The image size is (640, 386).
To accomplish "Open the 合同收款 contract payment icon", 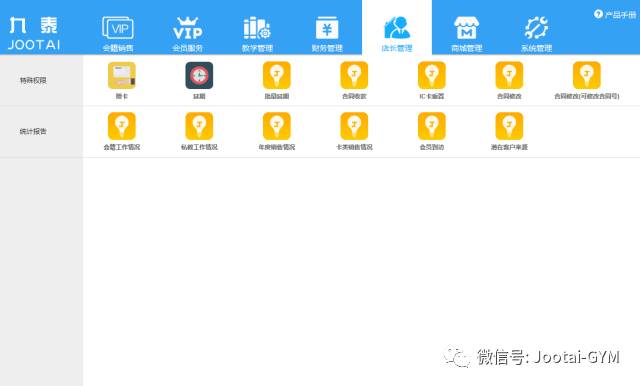I will click(x=354, y=75).
